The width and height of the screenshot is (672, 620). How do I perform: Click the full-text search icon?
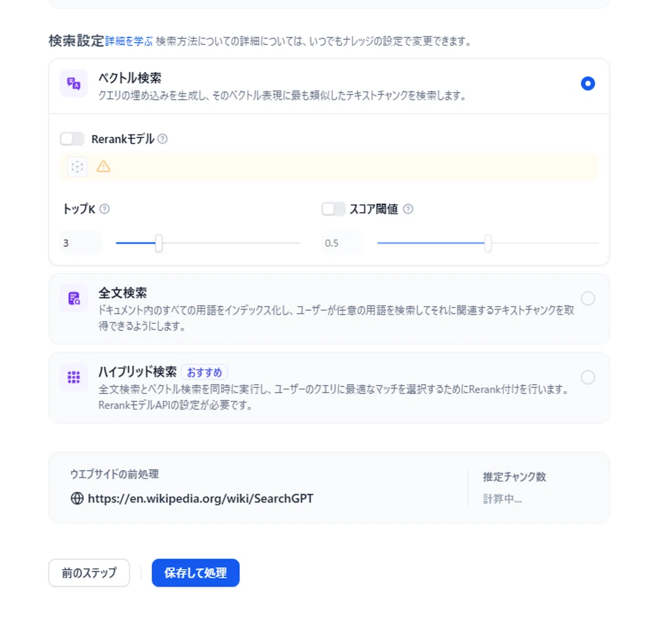(x=74, y=298)
